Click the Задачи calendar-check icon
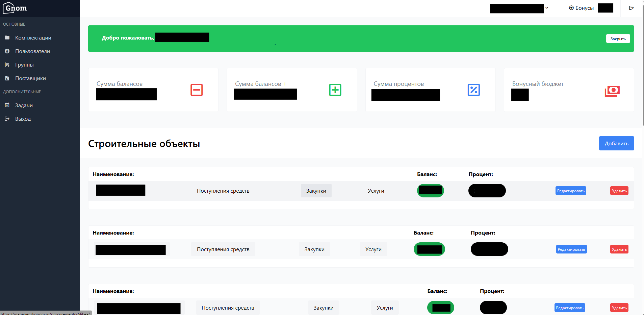Image resolution: width=644 pixels, height=315 pixels. point(7,105)
